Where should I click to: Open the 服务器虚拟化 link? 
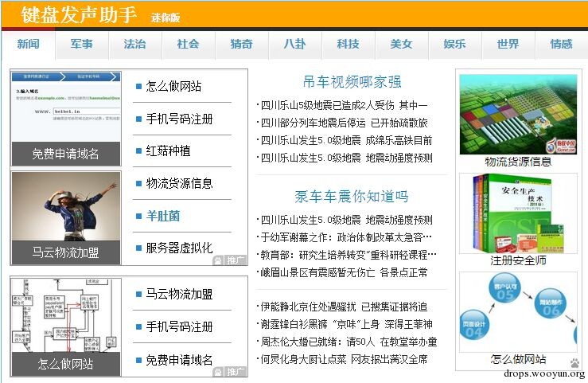[179, 248]
